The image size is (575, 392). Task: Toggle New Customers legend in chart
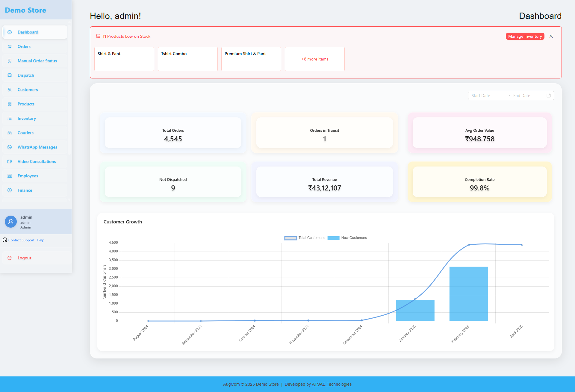tap(347, 238)
